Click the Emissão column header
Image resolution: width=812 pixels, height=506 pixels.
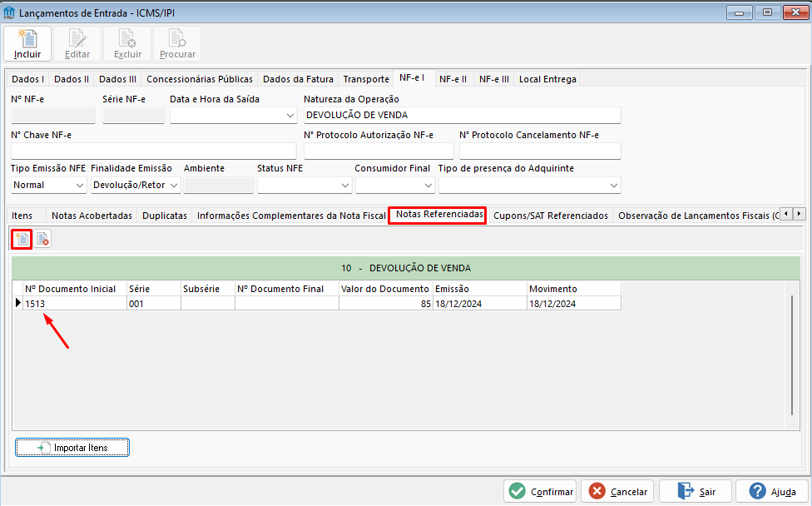pyautogui.click(x=480, y=289)
